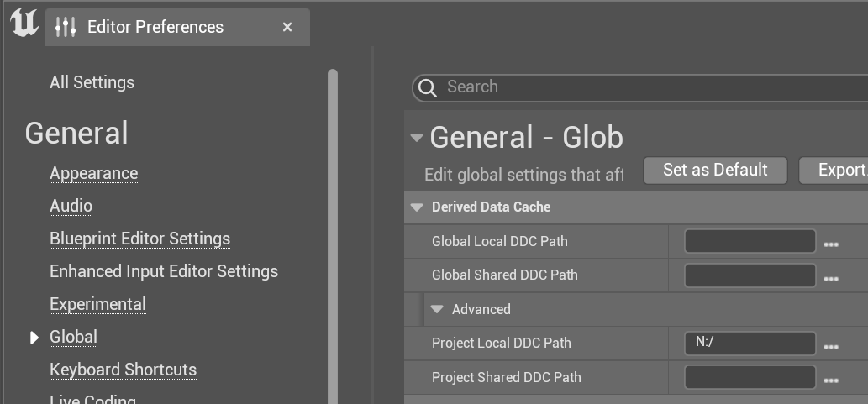Viewport: 868px width, 404px height.
Task: Click the Editor Preferences sliders icon
Action: coord(66,27)
